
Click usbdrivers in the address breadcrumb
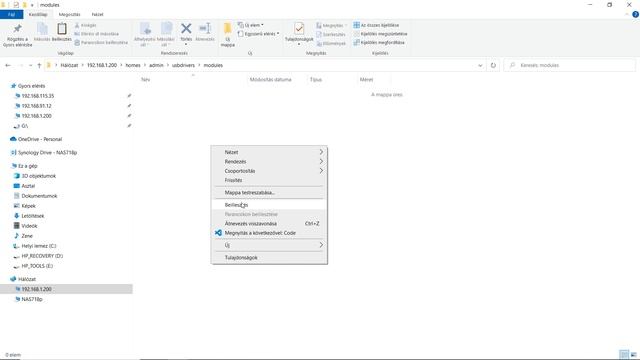pos(183,65)
